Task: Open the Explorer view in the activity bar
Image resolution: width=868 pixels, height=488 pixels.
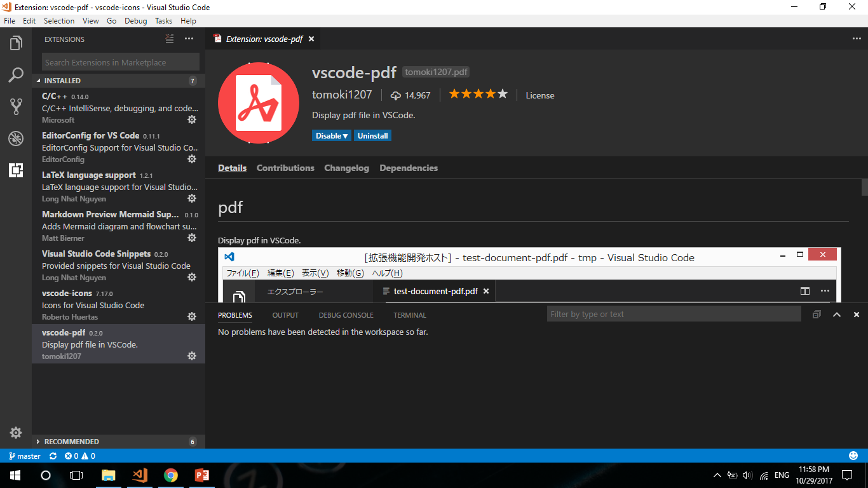Action: click(x=16, y=43)
